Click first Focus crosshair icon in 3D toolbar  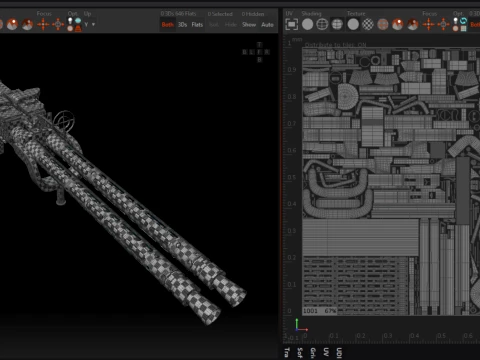pos(43,24)
